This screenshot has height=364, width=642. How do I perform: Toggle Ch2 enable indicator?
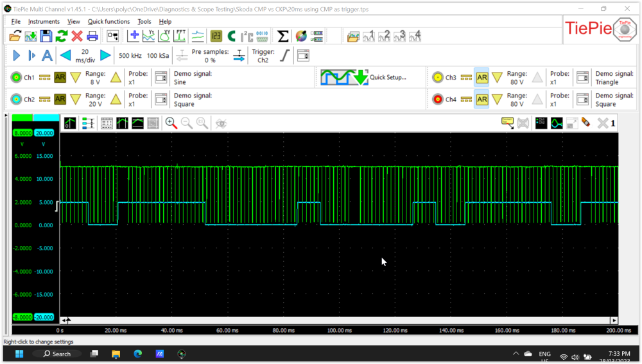[16, 99]
